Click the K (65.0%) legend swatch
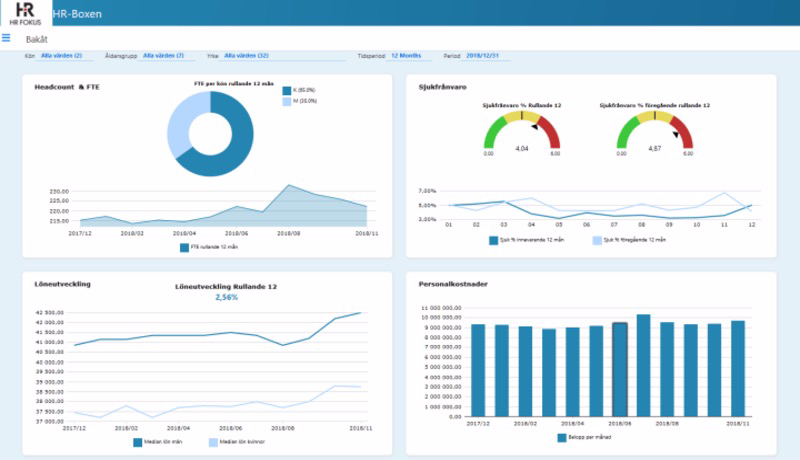The height and width of the screenshot is (460, 800). (x=287, y=90)
